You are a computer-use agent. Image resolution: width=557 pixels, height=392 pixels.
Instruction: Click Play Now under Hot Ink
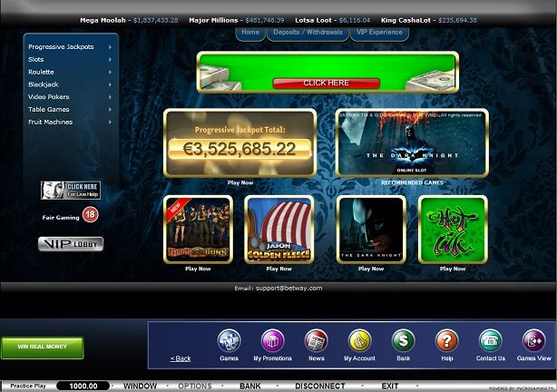[453, 269]
